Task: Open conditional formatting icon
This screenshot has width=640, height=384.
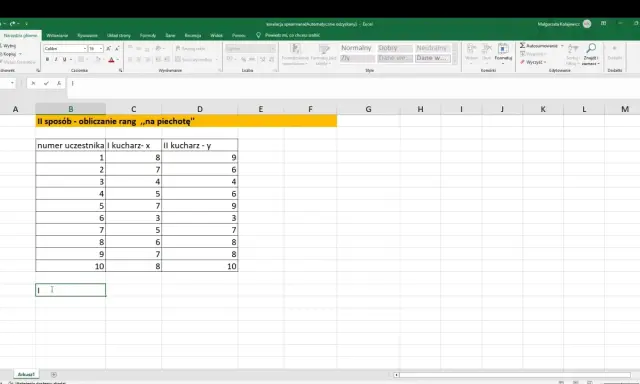Action: [295, 53]
